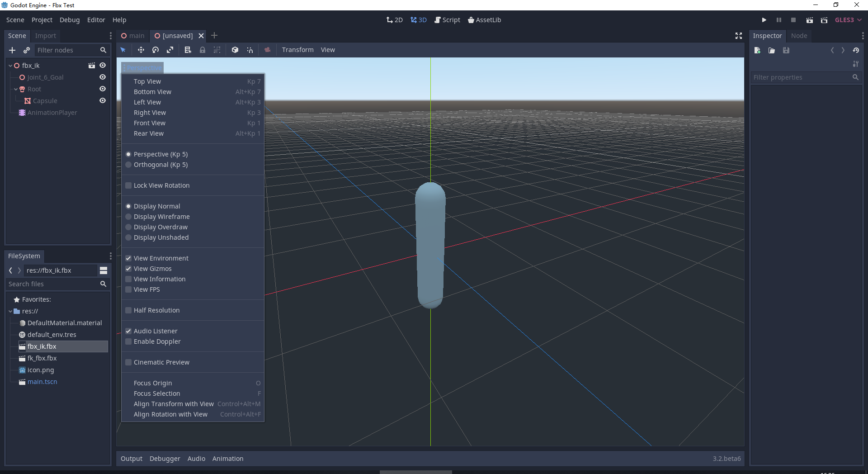Open the GLES3 renderer dropdown
868x474 pixels.
point(848,20)
